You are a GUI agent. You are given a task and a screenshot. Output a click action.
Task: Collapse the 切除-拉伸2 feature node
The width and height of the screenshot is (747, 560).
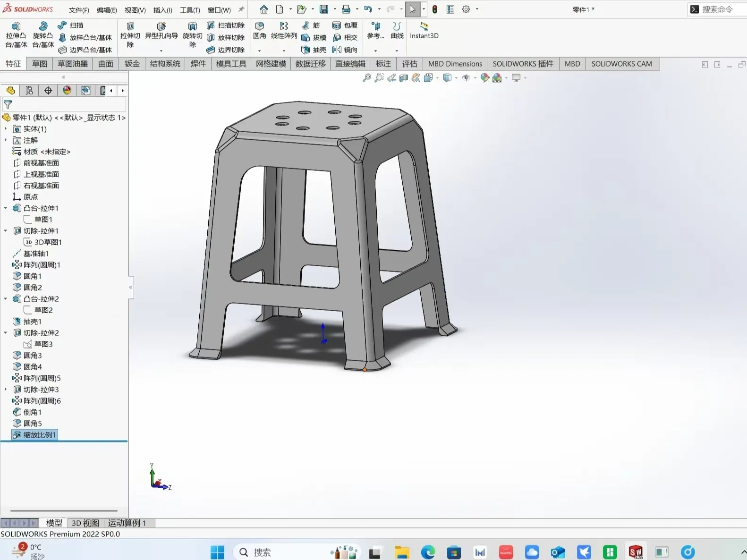[x=6, y=332]
